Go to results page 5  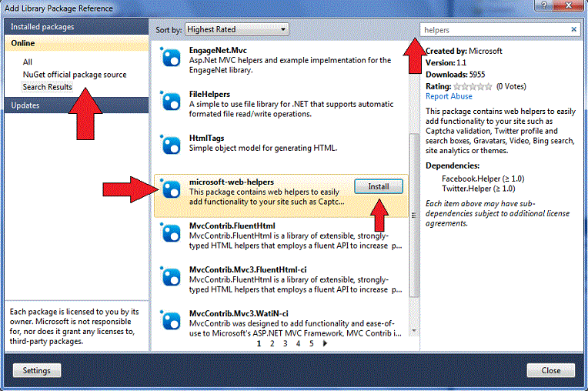click(311, 343)
